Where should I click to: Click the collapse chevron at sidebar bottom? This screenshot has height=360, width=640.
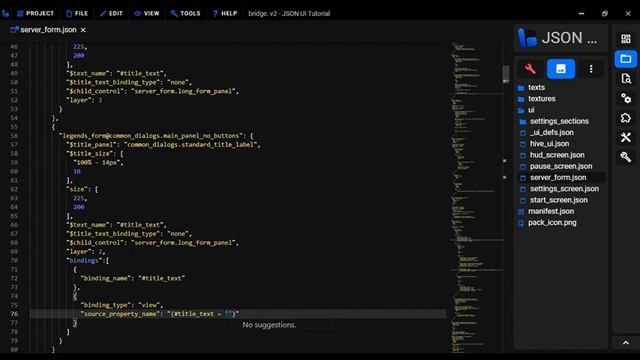pyautogui.click(x=626, y=343)
